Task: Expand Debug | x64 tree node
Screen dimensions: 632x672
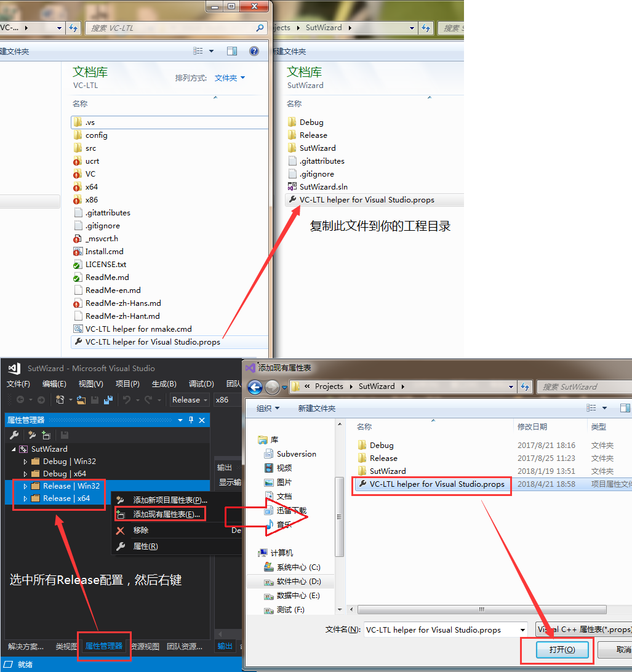Action: click(x=25, y=474)
